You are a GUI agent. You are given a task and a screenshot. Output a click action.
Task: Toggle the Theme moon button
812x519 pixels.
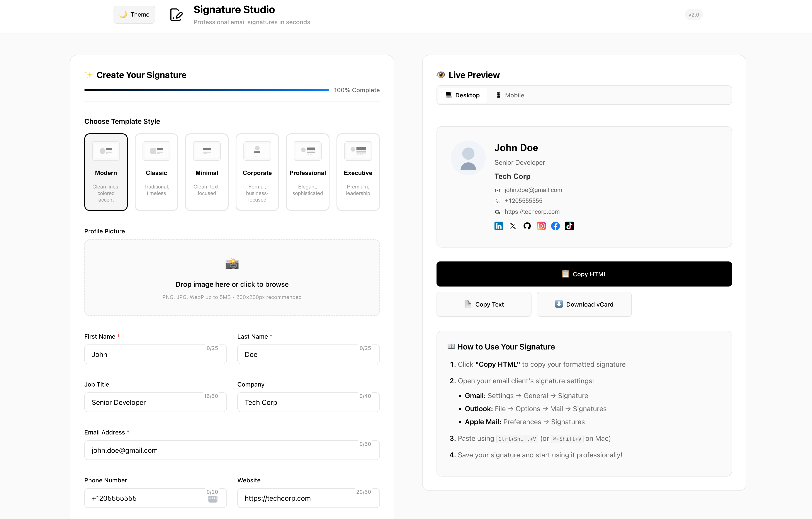[134, 15]
